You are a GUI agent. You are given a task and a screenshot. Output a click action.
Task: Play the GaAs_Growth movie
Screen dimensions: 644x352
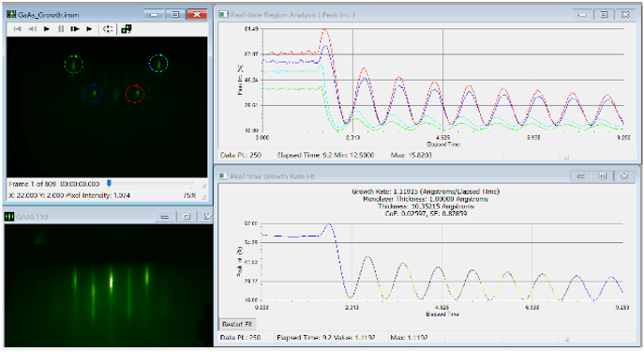point(47,29)
